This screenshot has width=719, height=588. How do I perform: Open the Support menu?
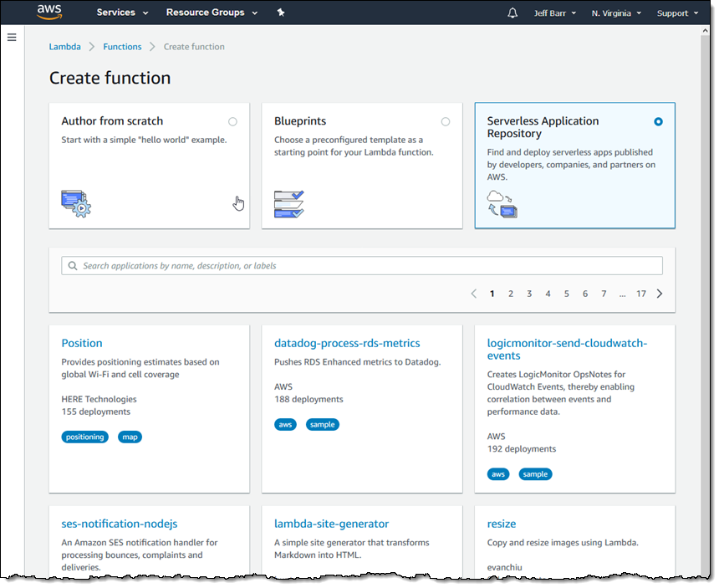click(677, 13)
